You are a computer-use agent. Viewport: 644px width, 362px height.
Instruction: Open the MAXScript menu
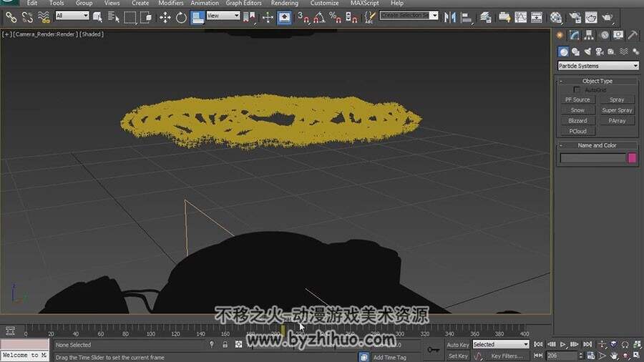tap(365, 3)
